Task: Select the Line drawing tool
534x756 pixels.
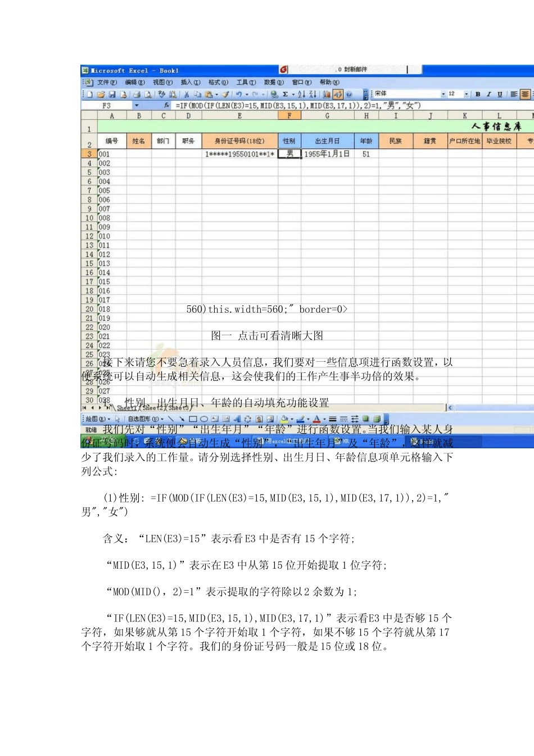Action: click(x=171, y=418)
